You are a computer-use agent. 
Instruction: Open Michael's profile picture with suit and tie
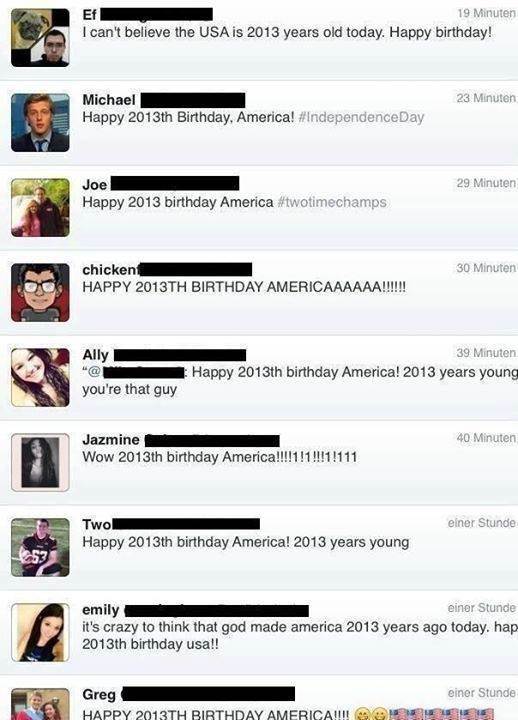pyautogui.click(x=40, y=123)
